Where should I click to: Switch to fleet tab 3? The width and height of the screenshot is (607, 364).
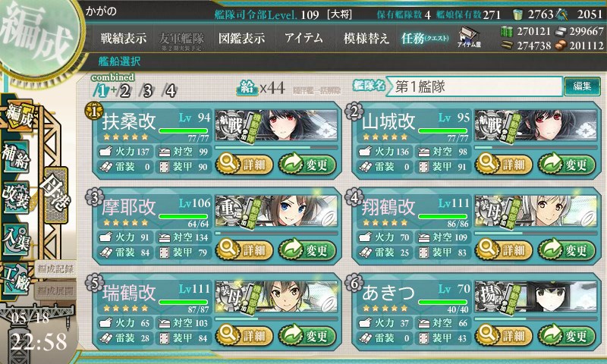click(x=147, y=91)
